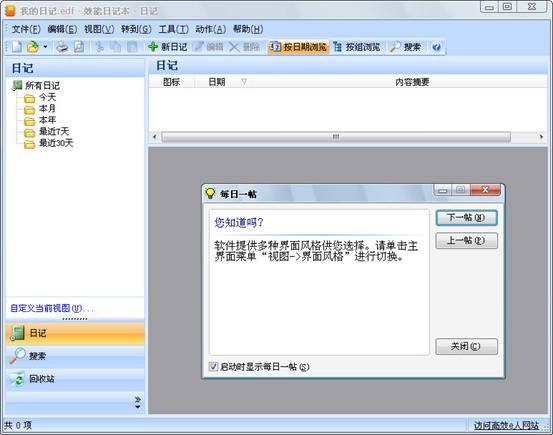Select the 本月 folder
Viewport: 553px width, 435px height.
click(47, 108)
